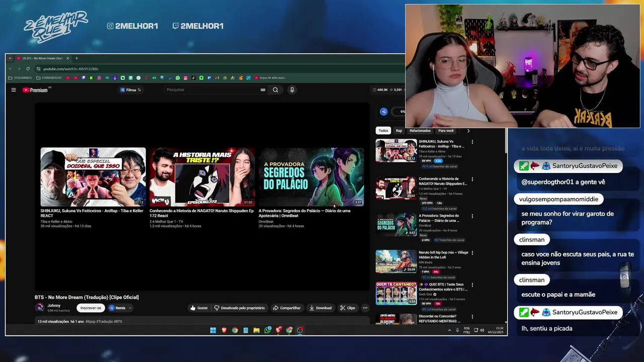Open the TikTok bookmark icon
This screenshot has width=644, height=362.
pyautogui.click(x=194, y=78)
